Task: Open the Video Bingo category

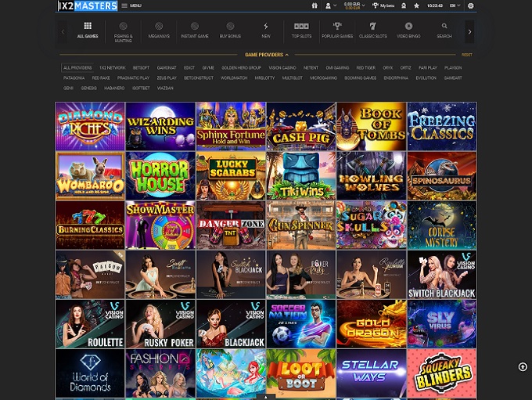Action: pos(408,31)
